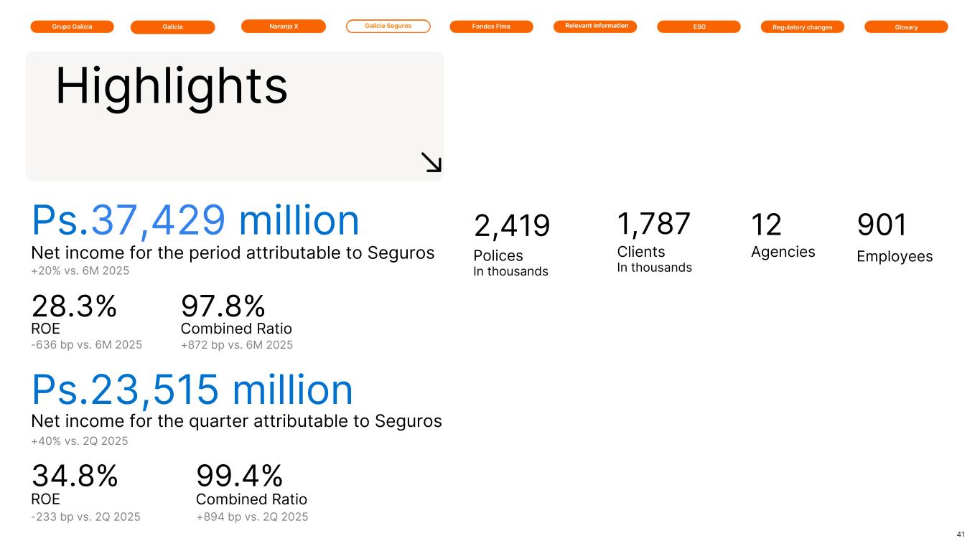Jump to the Relevant information section

tap(595, 26)
